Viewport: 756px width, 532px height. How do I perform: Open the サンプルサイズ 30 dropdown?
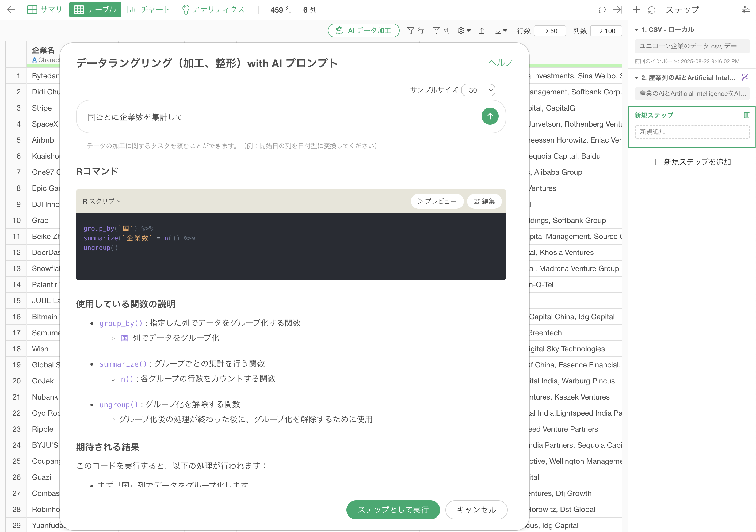(x=478, y=90)
